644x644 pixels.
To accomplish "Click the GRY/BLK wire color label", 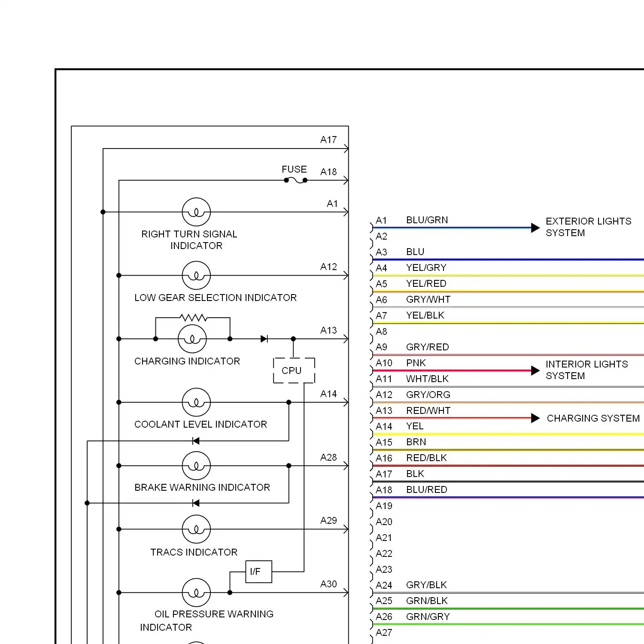I will coord(427,585).
